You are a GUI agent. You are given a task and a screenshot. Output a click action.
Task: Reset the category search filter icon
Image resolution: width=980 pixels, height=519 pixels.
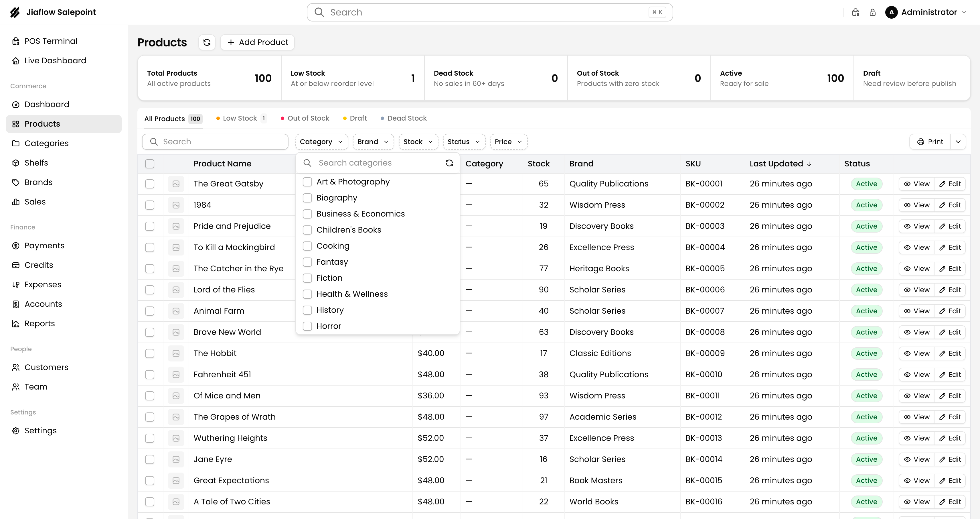449,163
